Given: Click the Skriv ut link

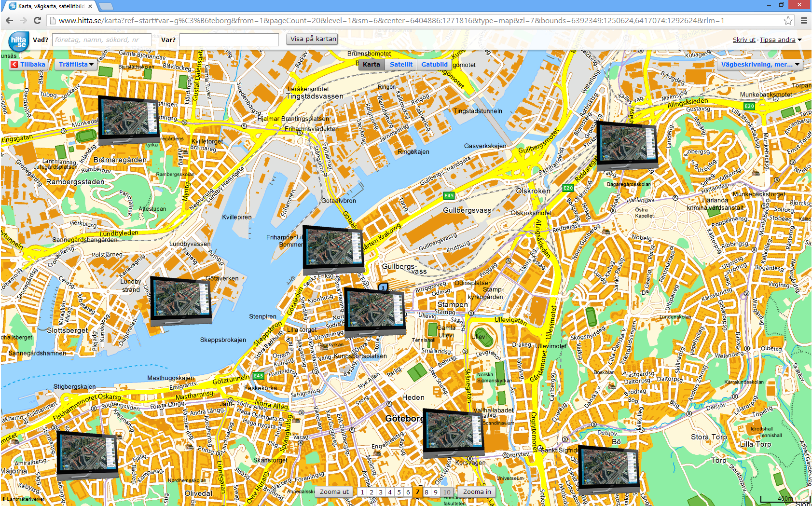Looking at the screenshot, I should pyautogui.click(x=743, y=40).
